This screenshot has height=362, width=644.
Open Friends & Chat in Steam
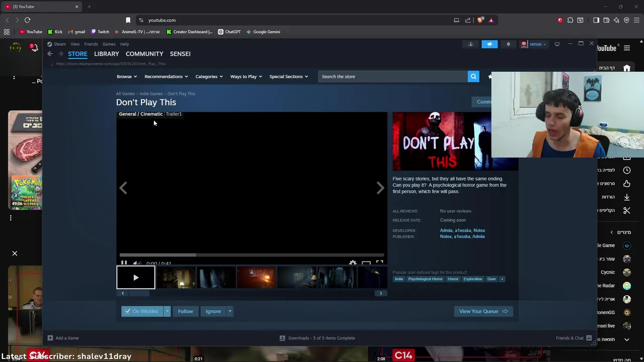click(574, 338)
